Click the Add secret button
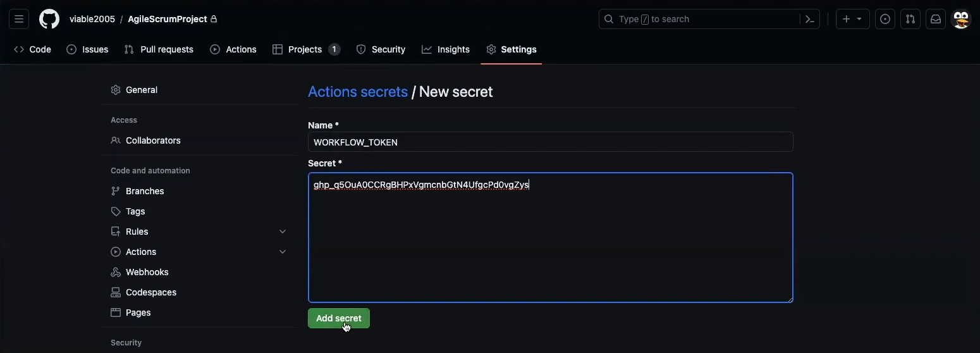This screenshot has height=353, width=980. [x=338, y=318]
